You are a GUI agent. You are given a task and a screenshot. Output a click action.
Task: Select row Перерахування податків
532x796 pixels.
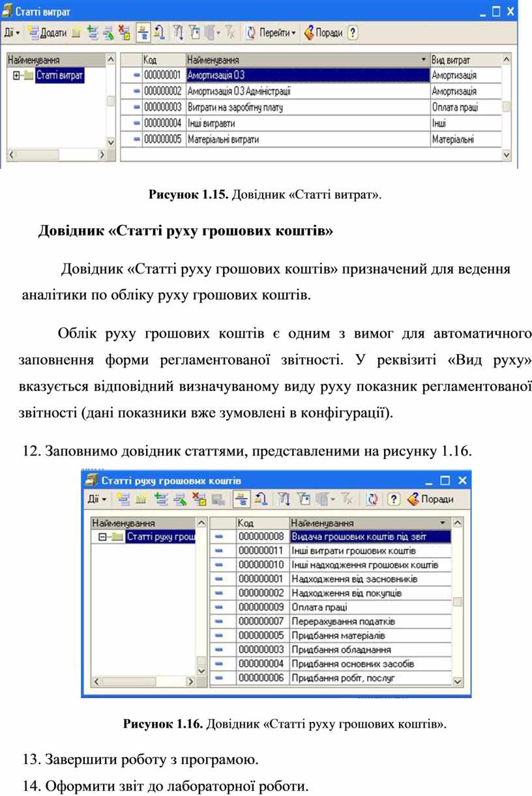(331, 621)
